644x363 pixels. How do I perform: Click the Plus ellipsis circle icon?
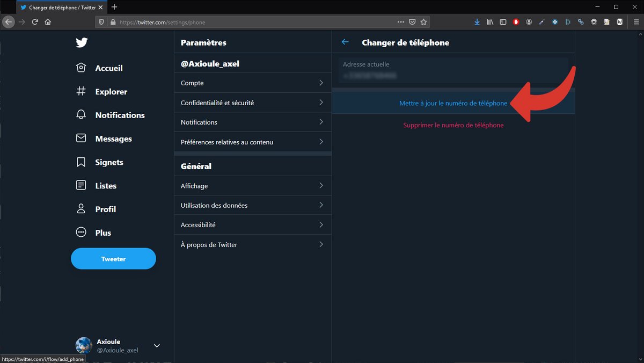81,233
